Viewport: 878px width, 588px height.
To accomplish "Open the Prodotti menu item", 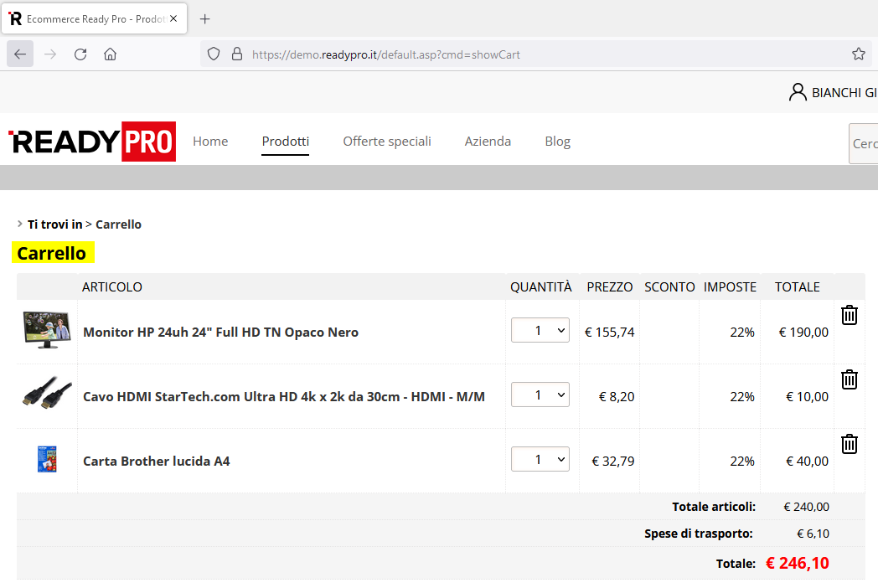I will click(286, 141).
